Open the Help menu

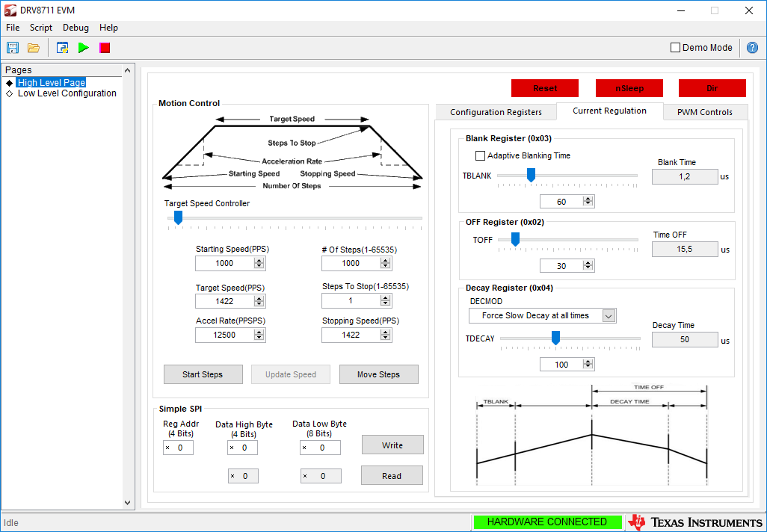(108, 28)
